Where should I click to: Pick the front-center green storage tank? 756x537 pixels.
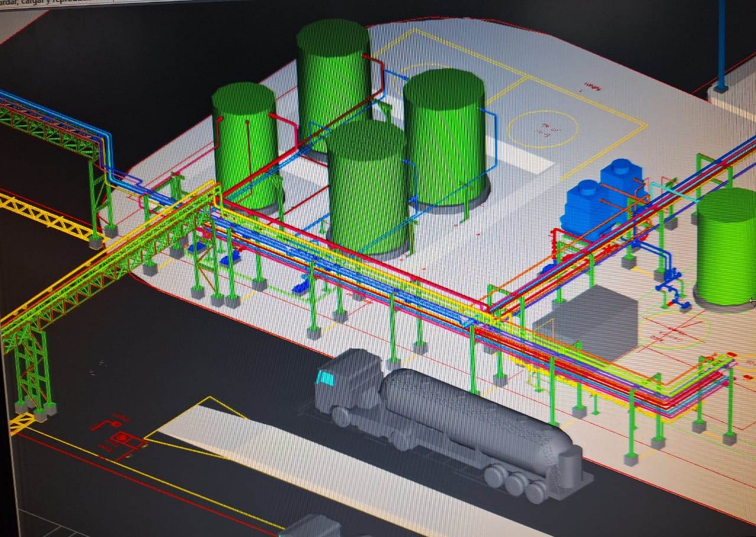click(366, 189)
